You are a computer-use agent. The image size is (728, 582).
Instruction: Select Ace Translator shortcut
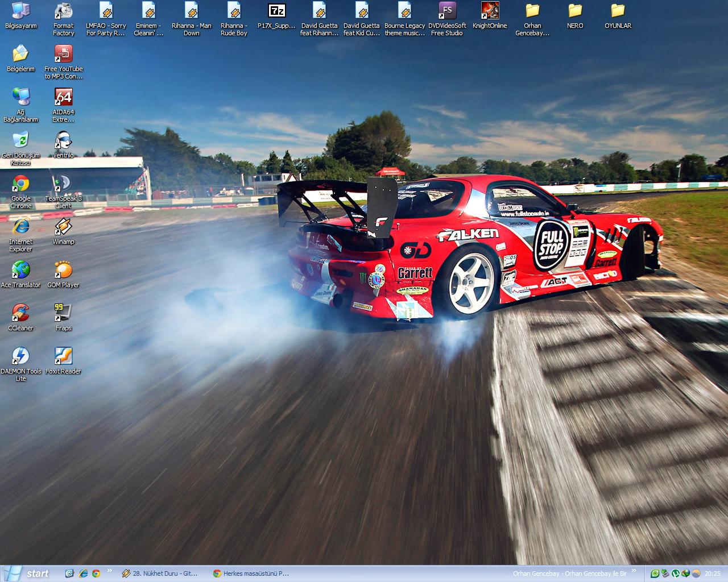point(21,275)
